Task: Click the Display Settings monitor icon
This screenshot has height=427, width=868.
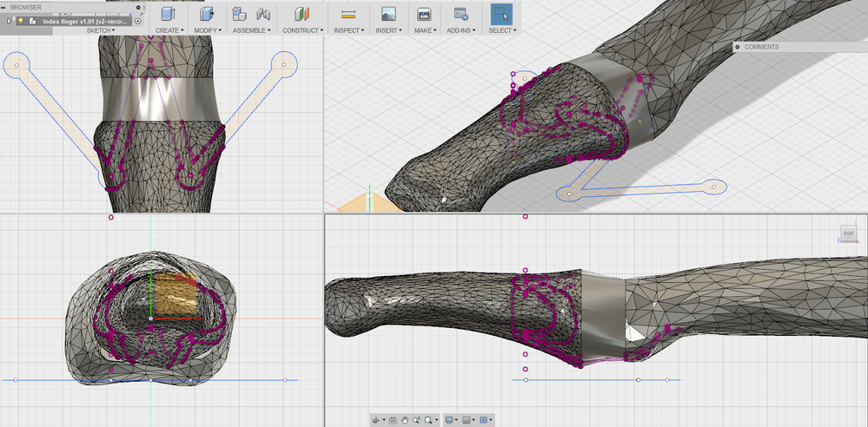Action: pyautogui.click(x=449, y=420)
